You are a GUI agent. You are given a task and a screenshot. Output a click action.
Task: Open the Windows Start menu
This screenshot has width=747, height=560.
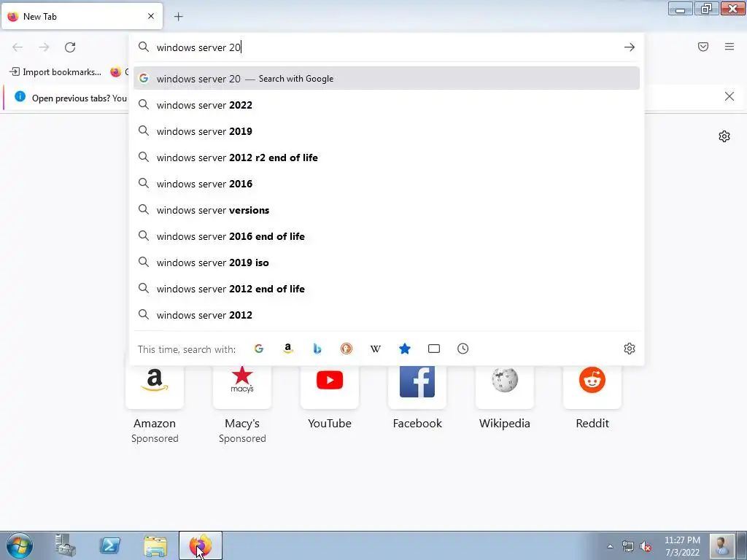[x=20, y=545]
